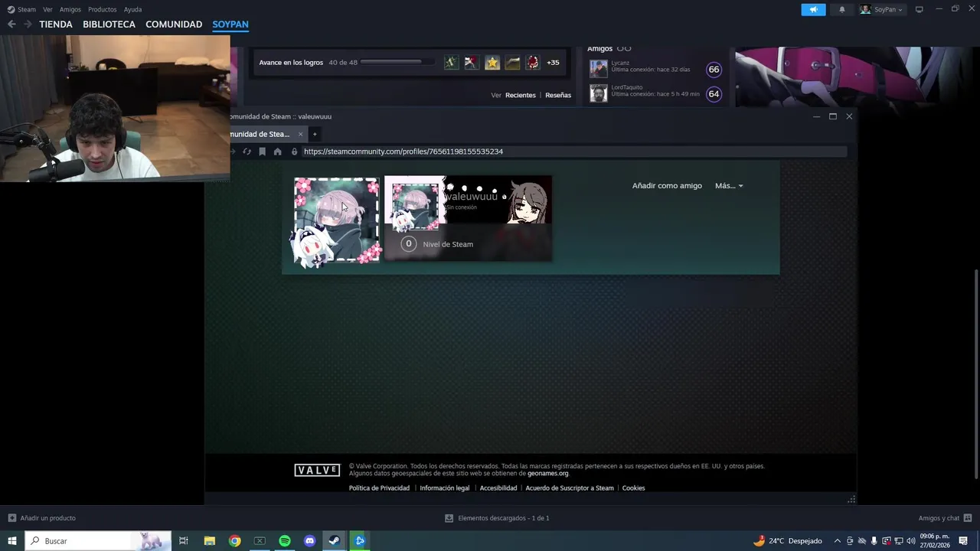Open Información legal
Image resolution: width=980 pixels, height=551 pixels.
click(445, 488)
